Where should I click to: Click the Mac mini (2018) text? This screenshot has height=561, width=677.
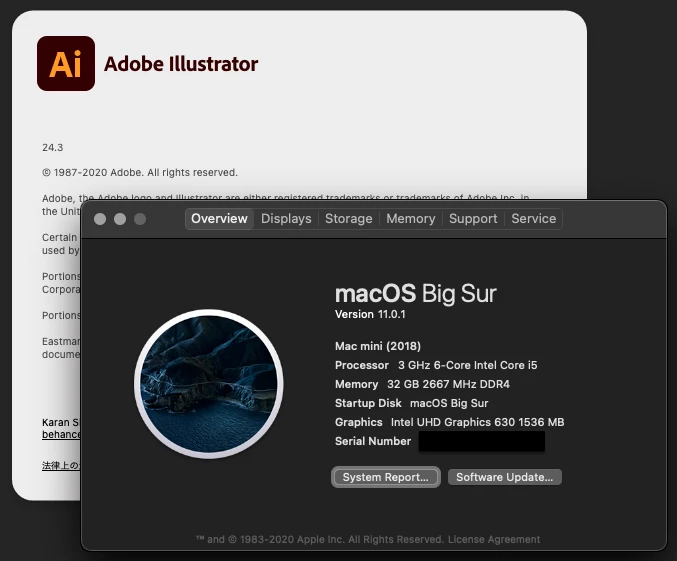(x=378, y=346)
